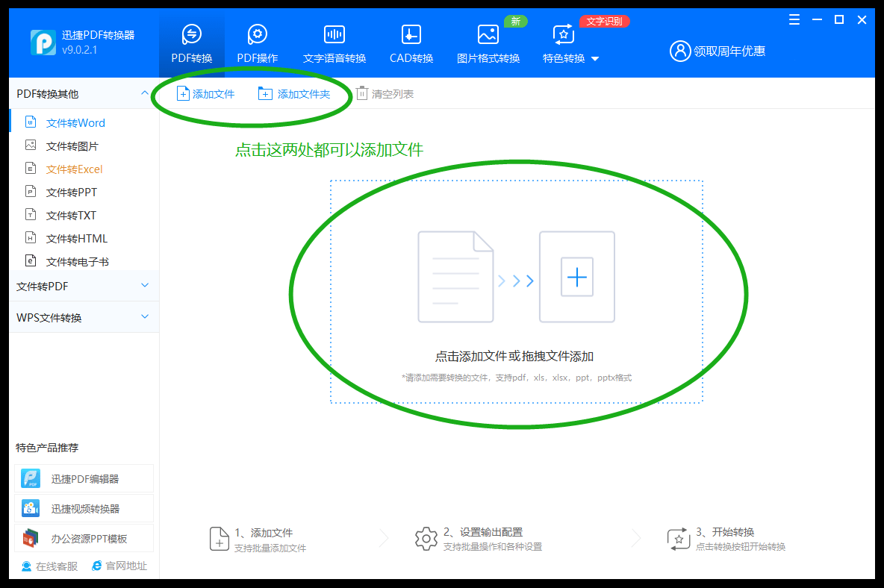Select the CAD转换 feature icon
884x588 pixels.
(411, 41)
